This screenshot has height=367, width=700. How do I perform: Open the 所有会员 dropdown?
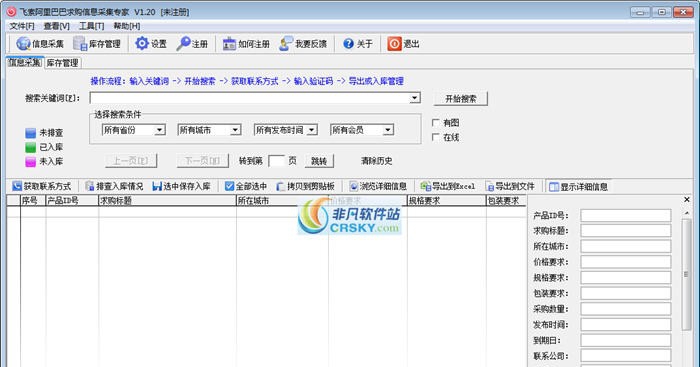(388, 130)
